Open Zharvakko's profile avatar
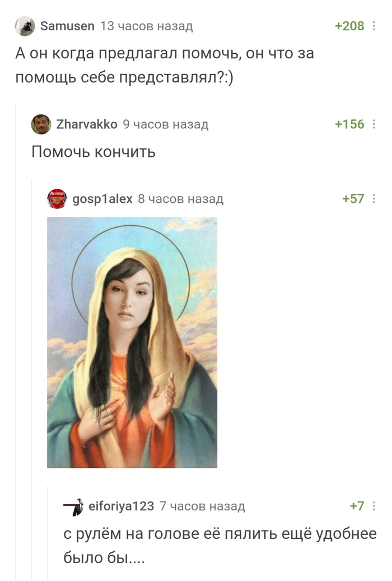 pos(41,124)
